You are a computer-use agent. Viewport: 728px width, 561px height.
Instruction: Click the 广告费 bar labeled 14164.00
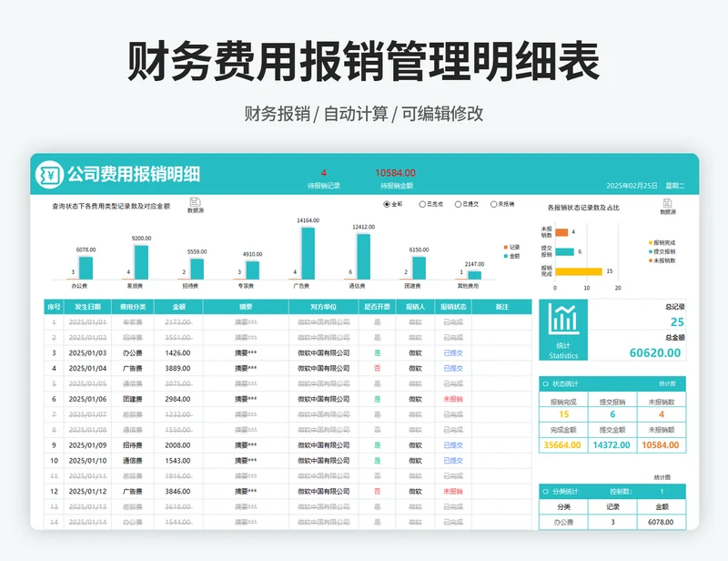pos(308,253)
